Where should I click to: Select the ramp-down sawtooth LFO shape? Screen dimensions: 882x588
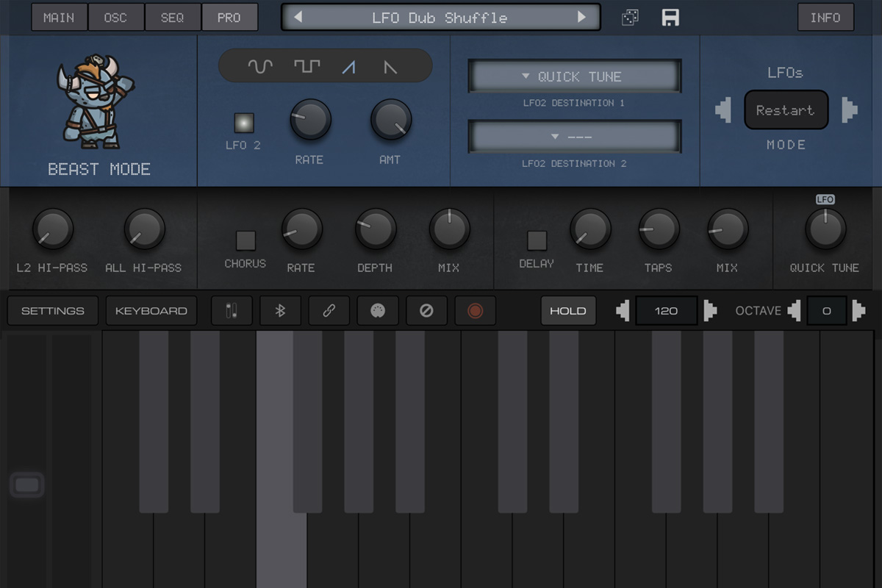click(x=390, y=68)
